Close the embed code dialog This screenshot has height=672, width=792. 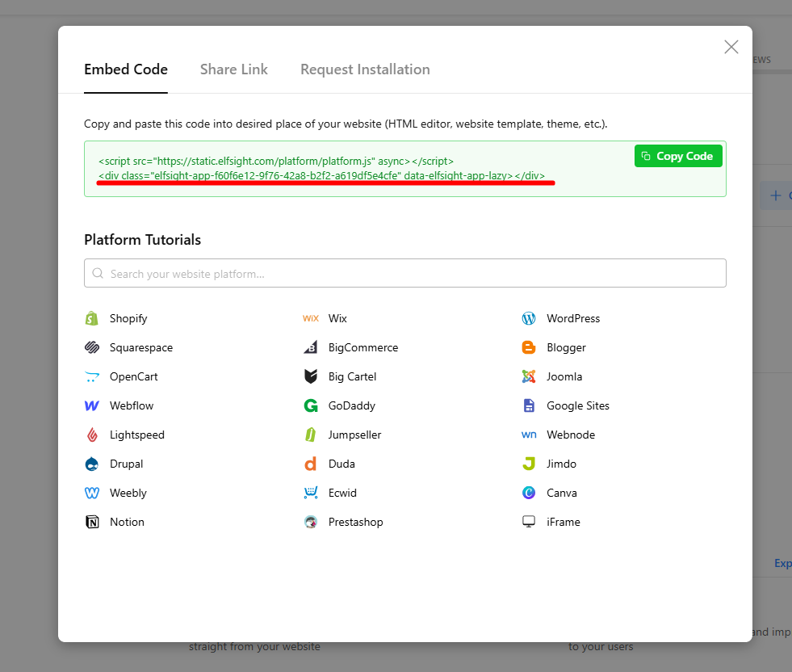(x=731, y=47)
